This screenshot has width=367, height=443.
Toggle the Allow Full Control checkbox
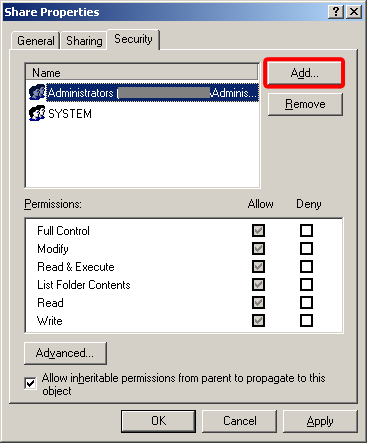click(258, 230)
